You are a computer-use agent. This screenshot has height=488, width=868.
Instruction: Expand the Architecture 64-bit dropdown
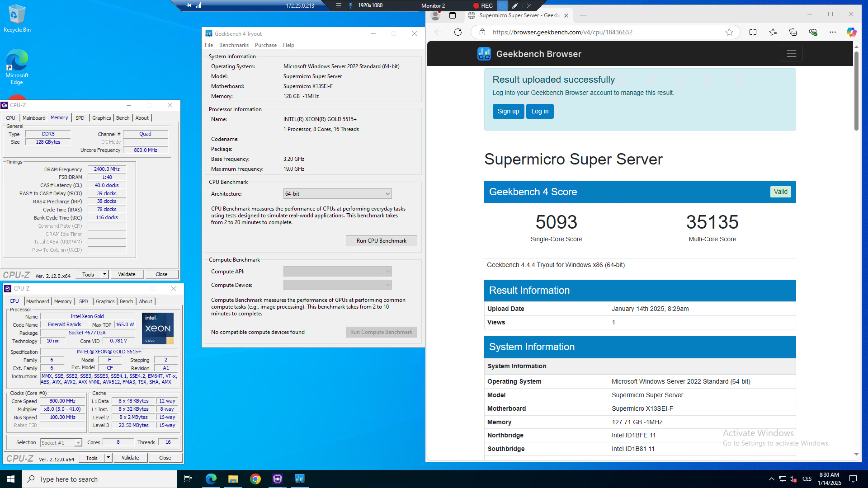coord(337,194)
